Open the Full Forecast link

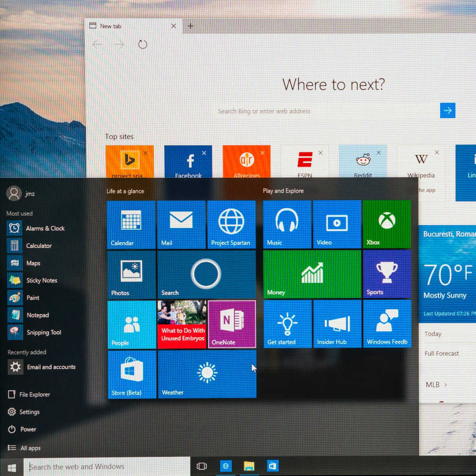point(441,353)
